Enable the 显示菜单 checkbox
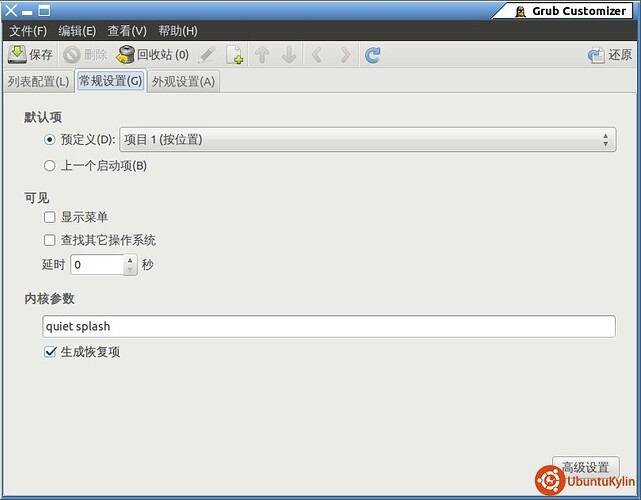This screenshot has height=500, width=641. (x=49, y=217)
